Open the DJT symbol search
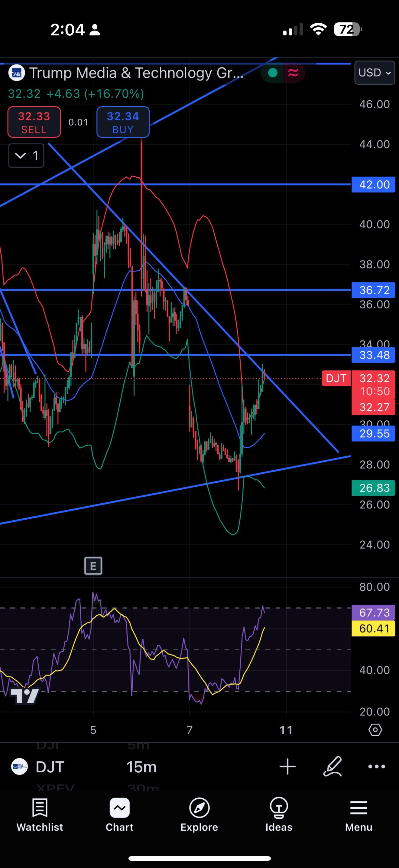The image size is (399, 868). coord(50,767)
